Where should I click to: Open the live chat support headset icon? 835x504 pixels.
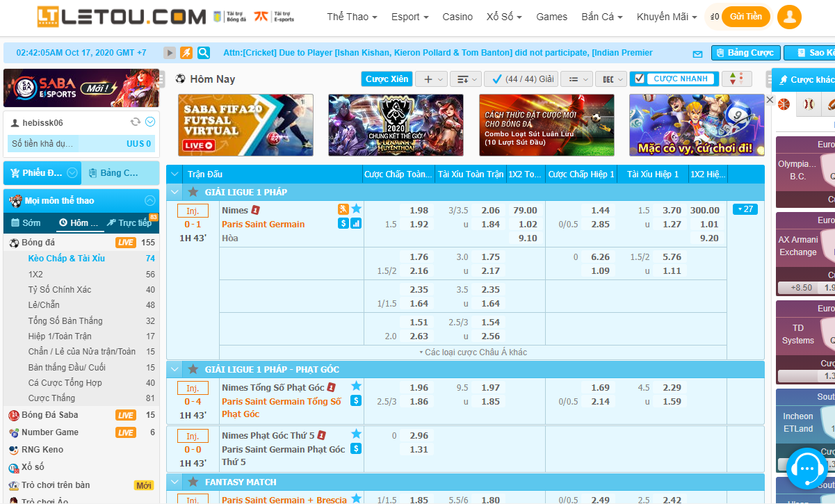pos(806,469)
